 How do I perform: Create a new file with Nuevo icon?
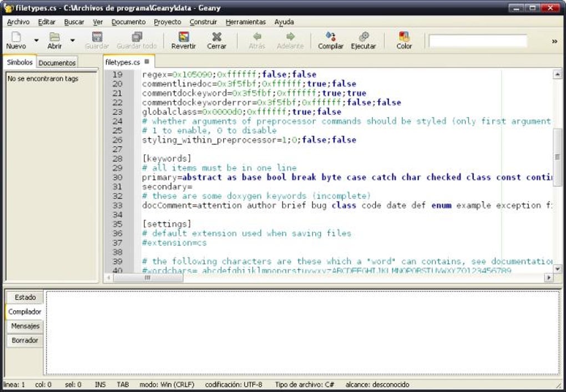pyautogui.click(x=16, y=40)
